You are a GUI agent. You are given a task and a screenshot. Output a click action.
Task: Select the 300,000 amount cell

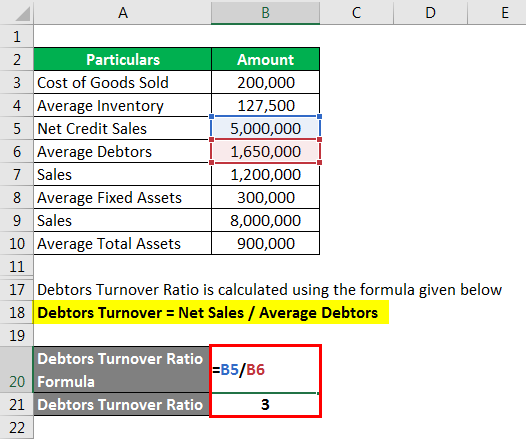click(265, 197)
